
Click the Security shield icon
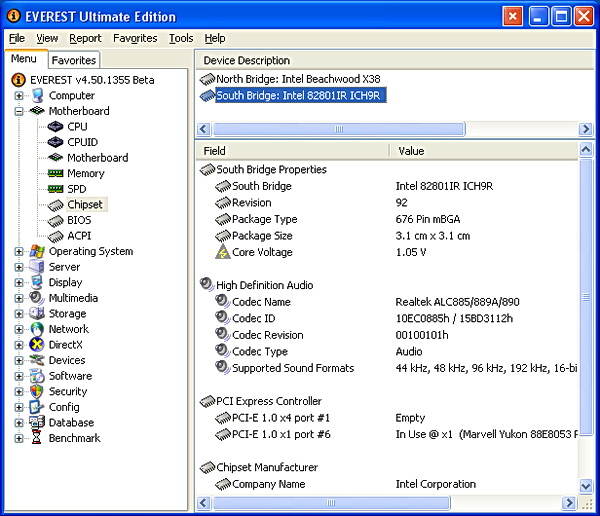37,392
